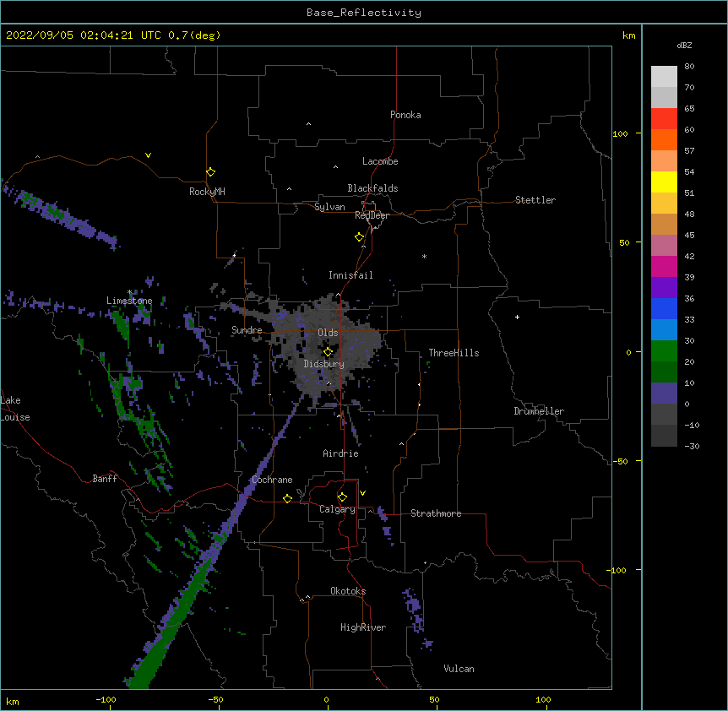Click the RedDeer city label
Image resolution: width=728 pixels, height=711 pixels.
coord(372,215)
